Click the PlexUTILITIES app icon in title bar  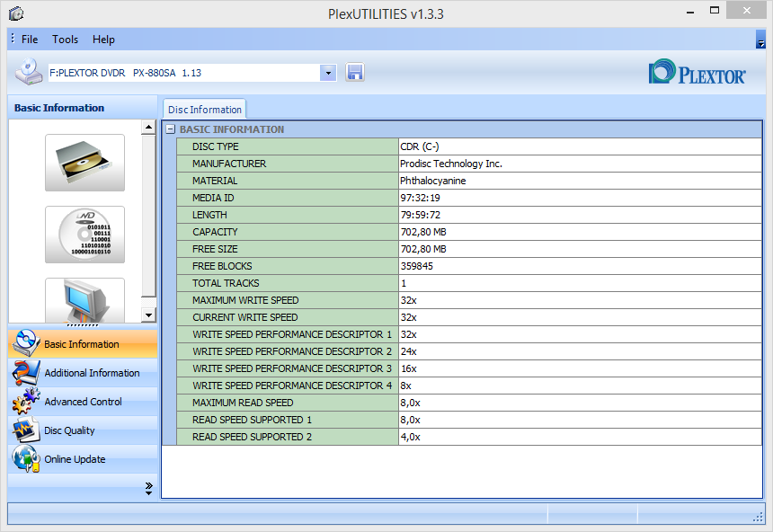tap(16, 13)
